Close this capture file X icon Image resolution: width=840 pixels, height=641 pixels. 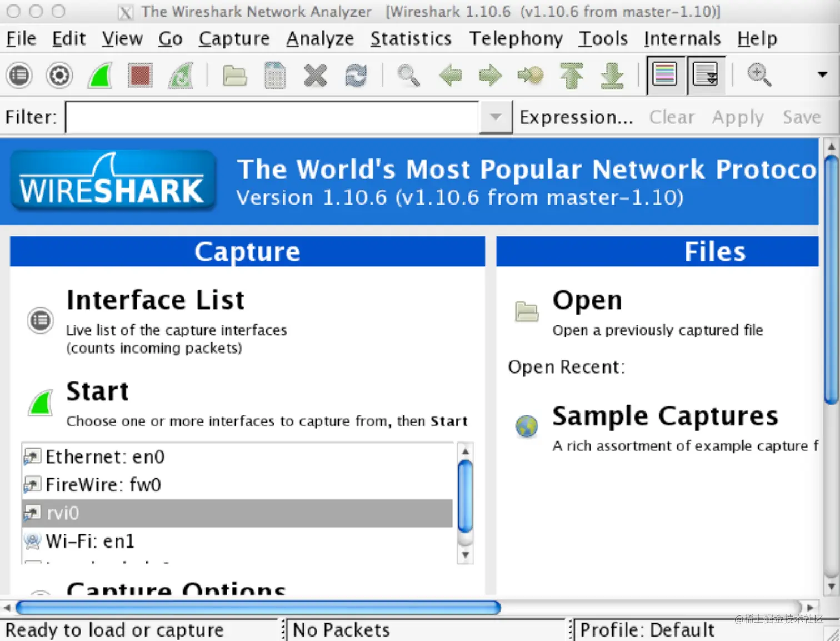pos(316,75)
